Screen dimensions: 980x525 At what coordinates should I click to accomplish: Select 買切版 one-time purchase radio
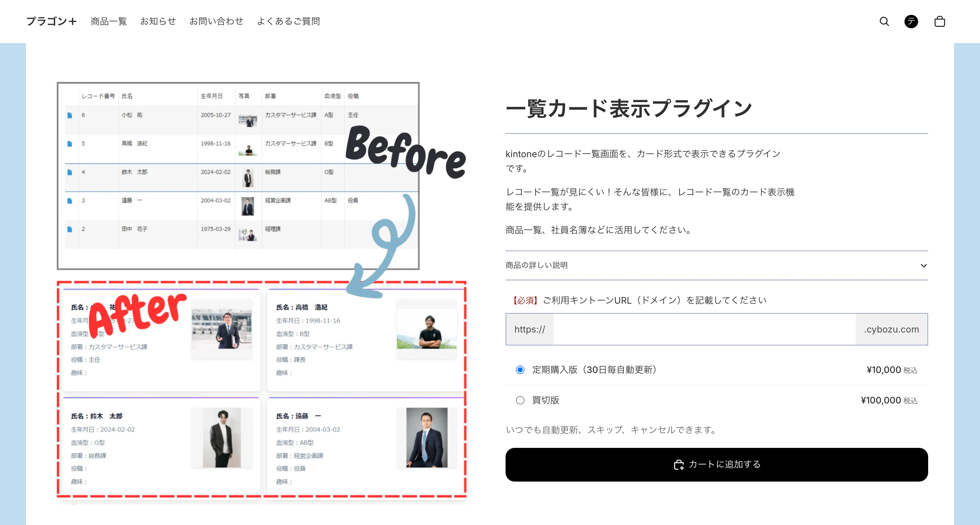coord(520,400)
